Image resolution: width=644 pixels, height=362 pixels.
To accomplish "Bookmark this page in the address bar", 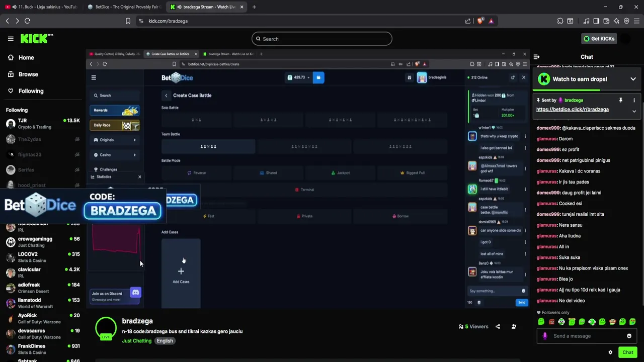I will point(128,21).
